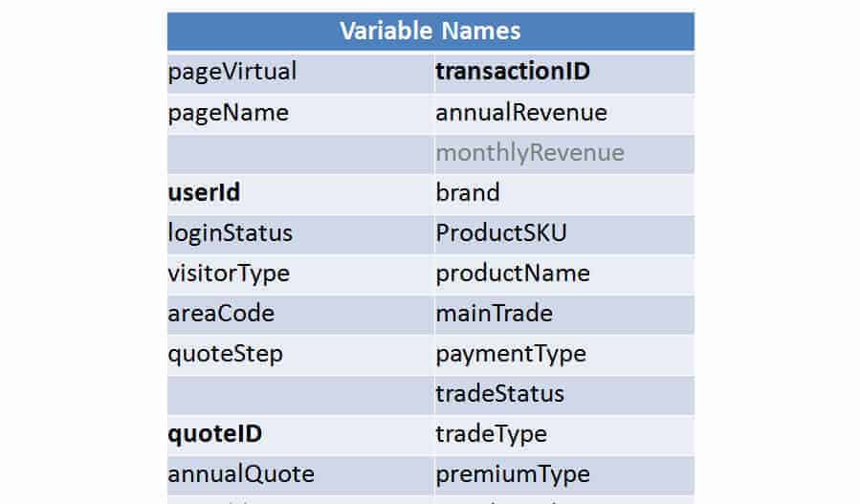This screenshot has width=860, height=504.
Task: Select the bold quoteID cell
Action: (215, 434)
